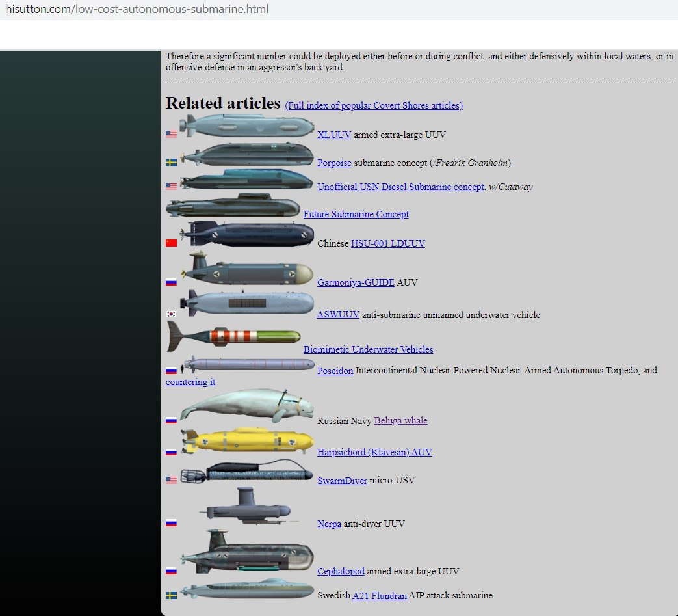Click the US flag beside the USN Diesel concept
This screenshot has height=616, width=678.
coord(171,187)
